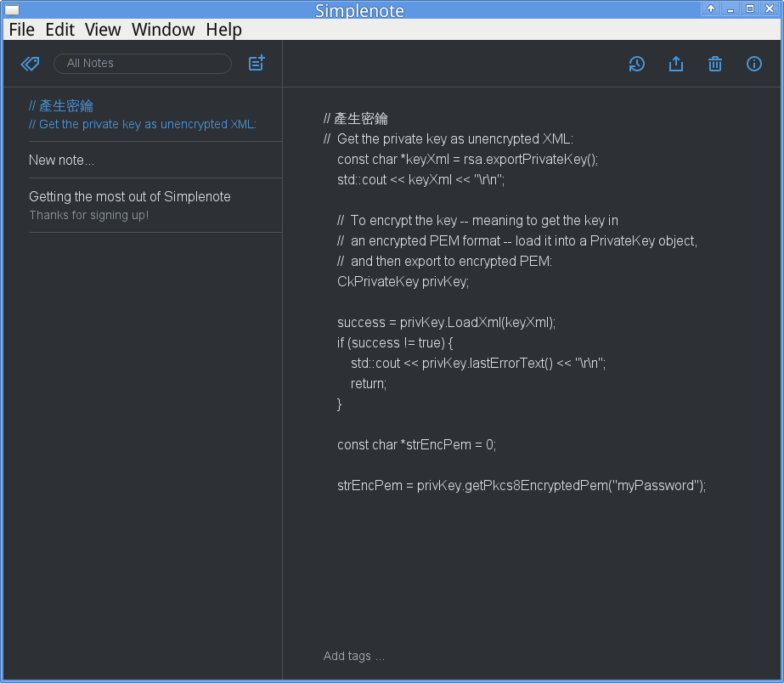Open the note revision history
784x683 pixels.
click(636, 64)
